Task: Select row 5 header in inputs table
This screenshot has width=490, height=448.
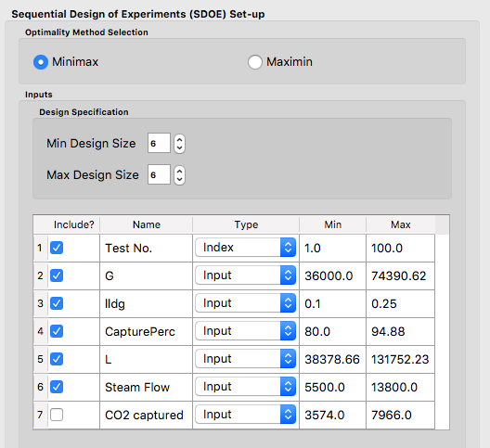Action: coord(40,359)
